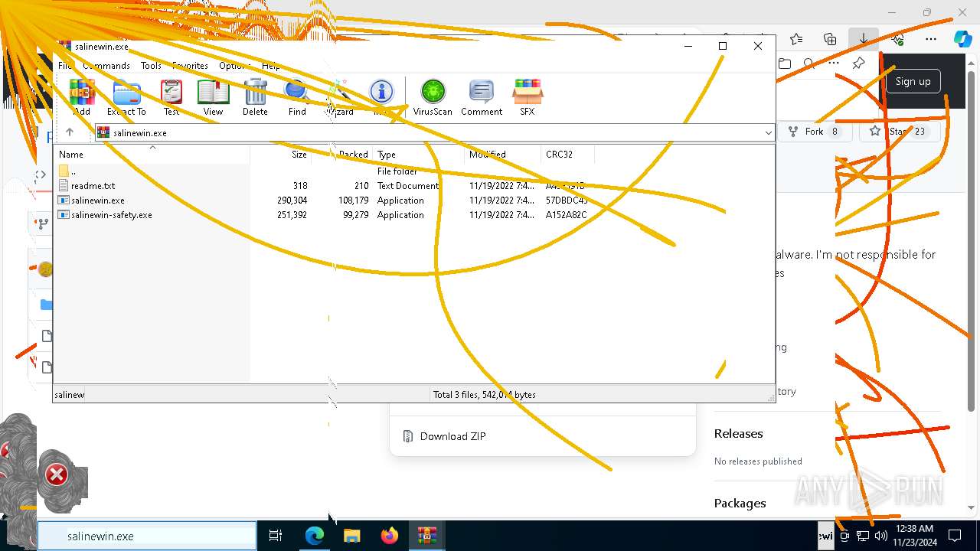This screenshot has height=551, width=980.
Task: Sort files by the Name column
Action: [x=152, y=154]
